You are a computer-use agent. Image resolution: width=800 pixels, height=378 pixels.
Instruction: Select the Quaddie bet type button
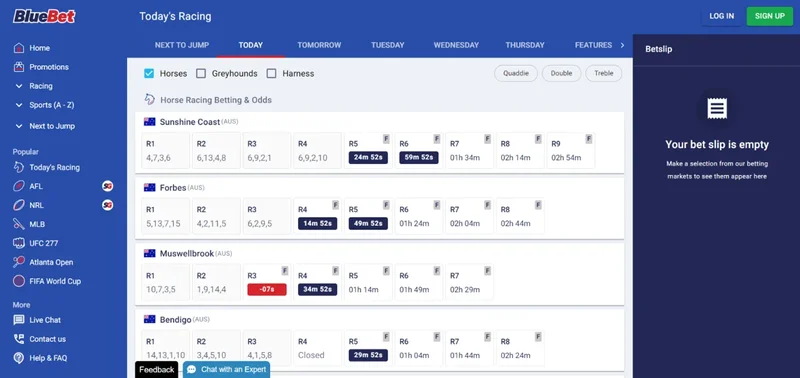(516, 73)
